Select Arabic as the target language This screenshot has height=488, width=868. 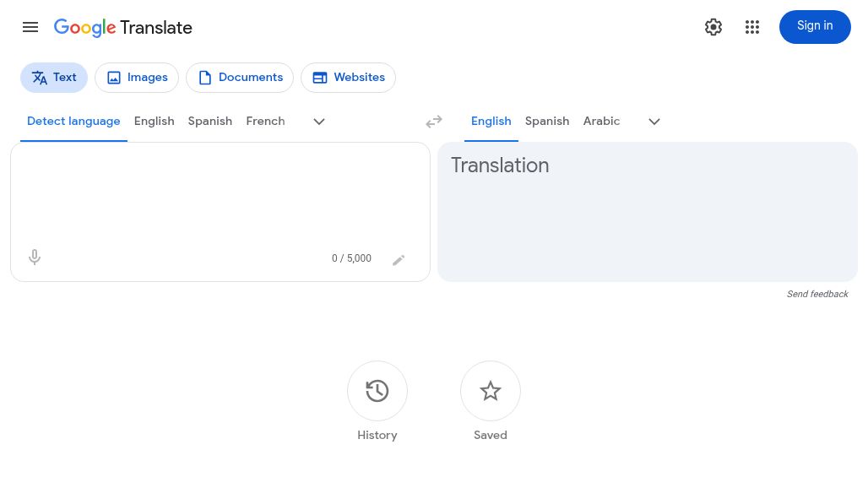point(601,121)
